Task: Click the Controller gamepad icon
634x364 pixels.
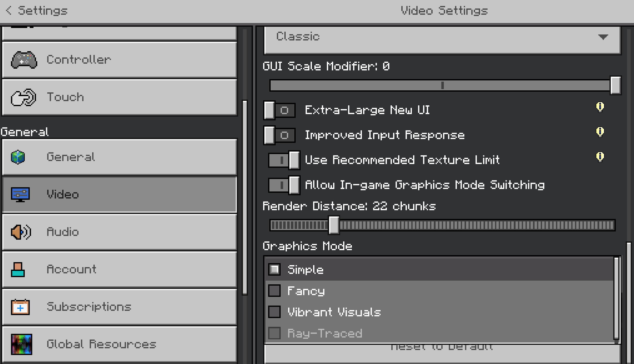Action: 24,60
